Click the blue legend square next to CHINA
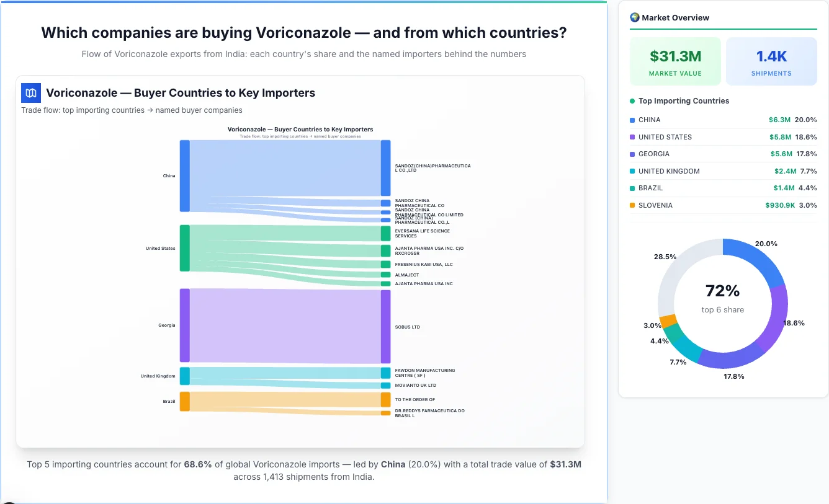Screen dimensions: 829x504 coord(631,120)
